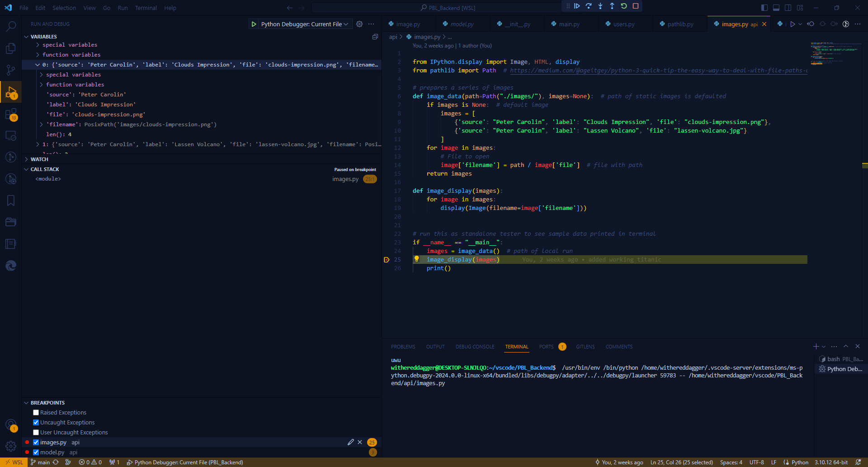Screen dimensions: 868x467
Task: Click the debug Step Into icon
Action: pyautogui.click(x=600, y=6)
